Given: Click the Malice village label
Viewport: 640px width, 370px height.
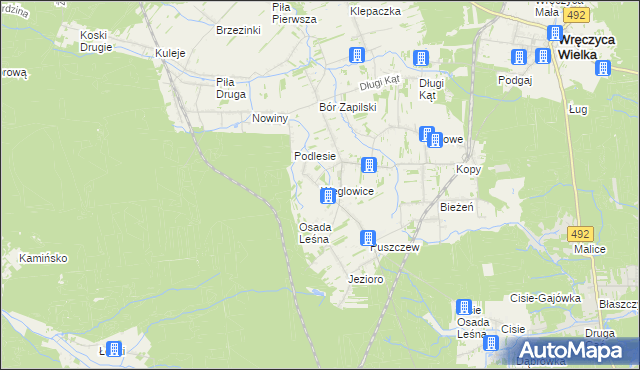Looking at the screenshot, I should pyautogui.click(x=590, y=249).
